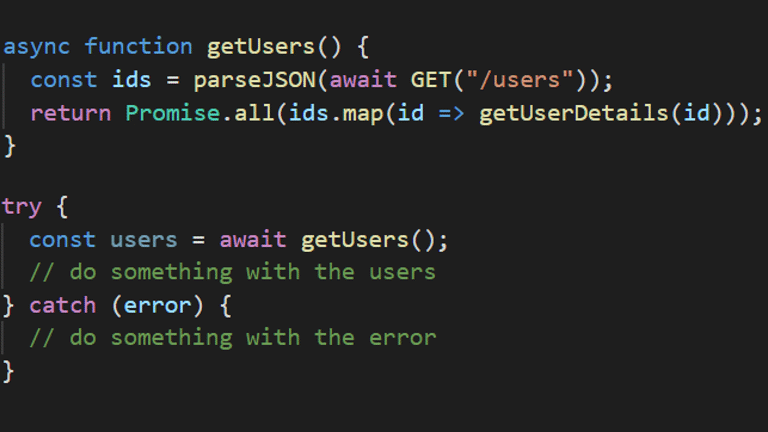
Task: Click the Promise identifier
Action: (x=172, y=112)
